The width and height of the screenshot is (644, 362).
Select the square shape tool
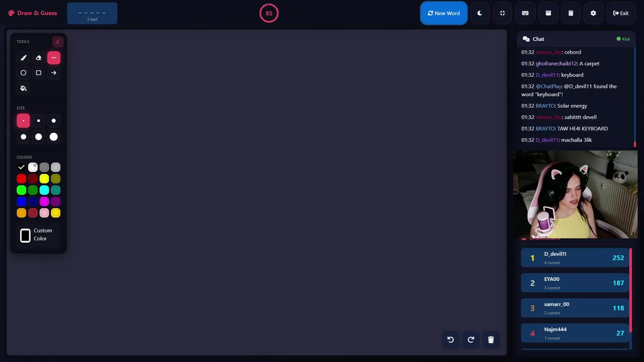[x=38, y=73]
